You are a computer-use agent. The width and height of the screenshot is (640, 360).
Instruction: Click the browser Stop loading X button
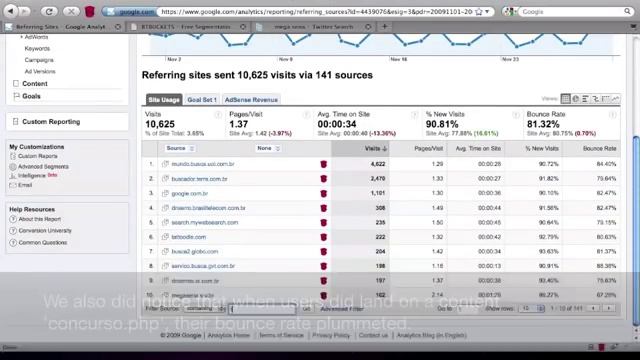tap(71, 11)
